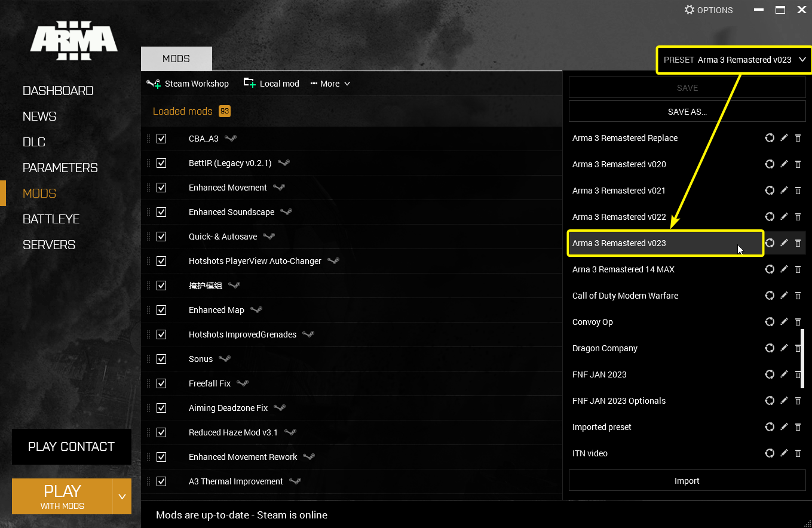Disable the BettIR (Legacy v0.2.1) mod checkbox
Image resolution: width=812 pixels, height=528 pixels.
(161, 163)
